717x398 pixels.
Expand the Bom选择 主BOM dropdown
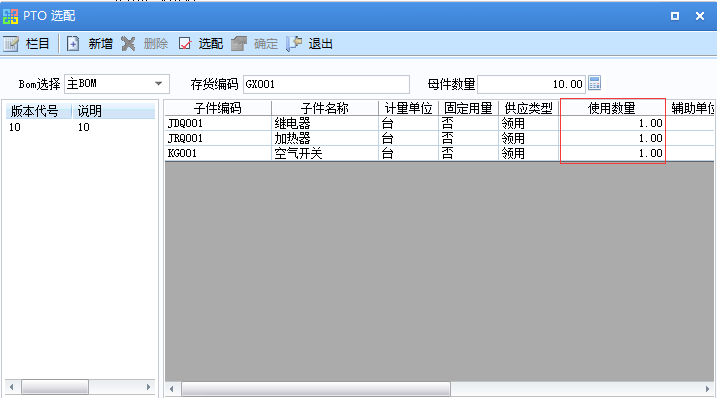coord(158,84)
